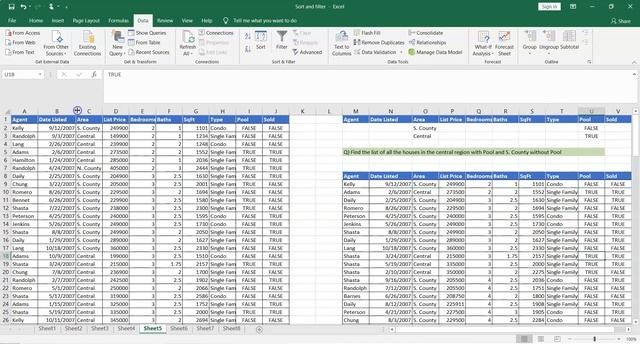Import data From Text
Image resolution: width=640 pixels, height=360 pixels.
(20, 52)
